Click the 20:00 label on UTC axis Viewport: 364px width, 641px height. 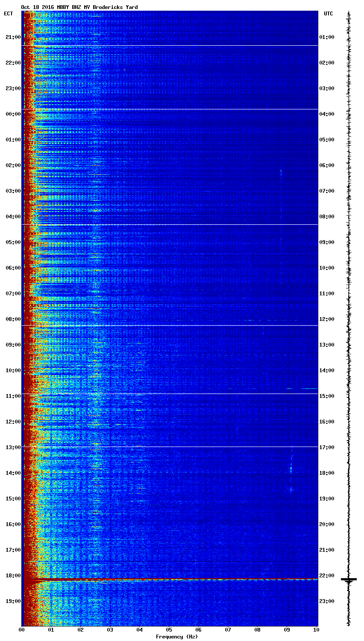click(x=327, y=524)
